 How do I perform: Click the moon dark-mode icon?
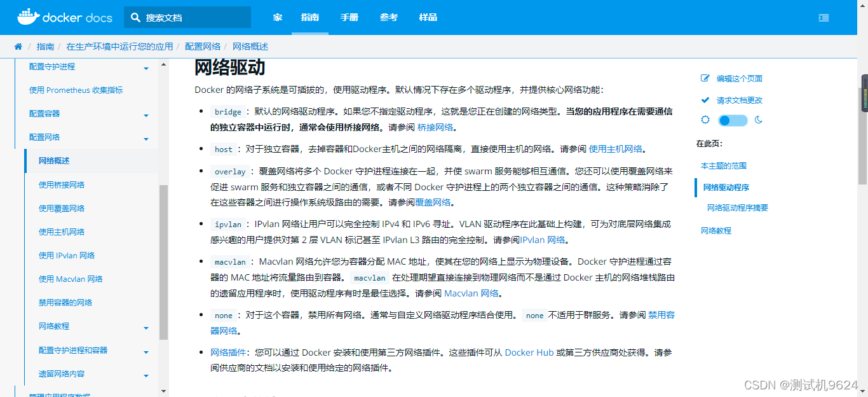click(x=759, y=120)
